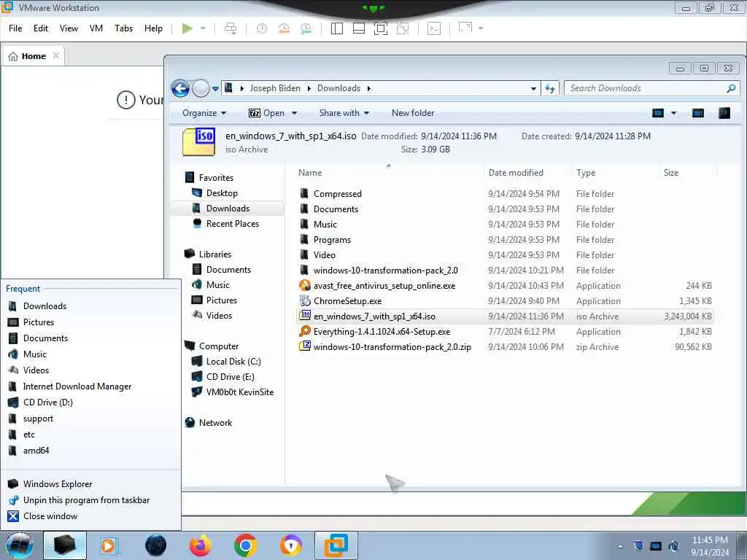Open the Tabs menu
Image resolution: width=747 pixels, height=560 pixels.
click(123, 28)
